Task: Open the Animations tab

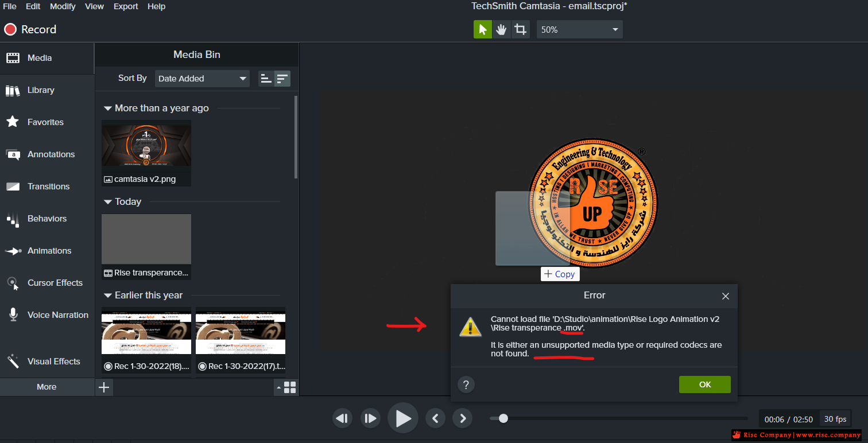Action: [x=47, y=251]
